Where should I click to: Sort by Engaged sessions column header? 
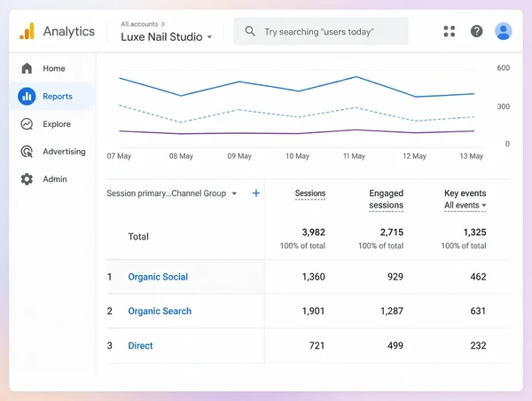(386, 199)
